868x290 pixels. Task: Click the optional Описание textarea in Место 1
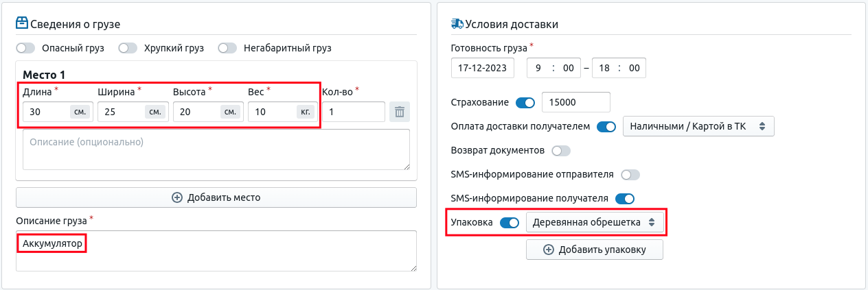[x=216, y=149]
